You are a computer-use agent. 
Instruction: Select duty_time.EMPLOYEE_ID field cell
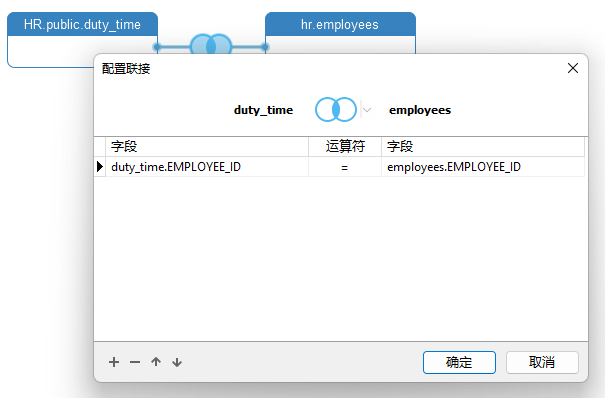[207, 167]
